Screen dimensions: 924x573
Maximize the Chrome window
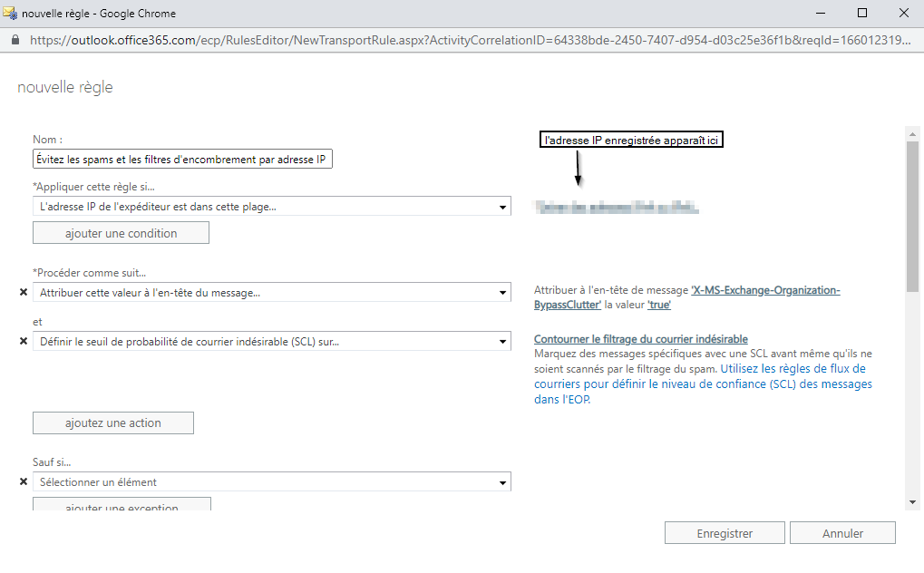click(862, 14)
